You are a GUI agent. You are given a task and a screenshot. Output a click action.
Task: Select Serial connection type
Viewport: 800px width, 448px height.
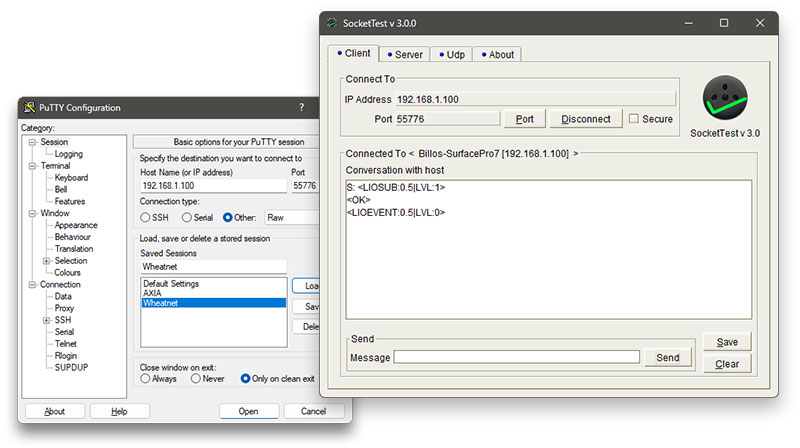[x=187, y=217]
